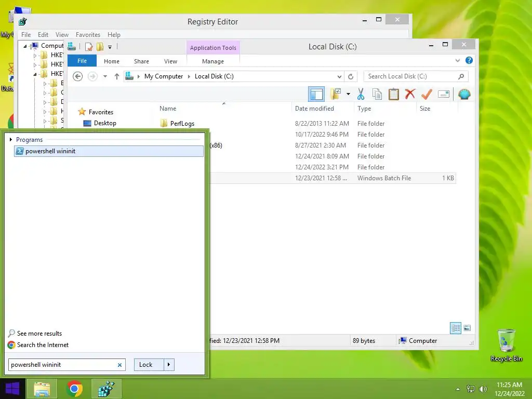Toggle the navigation pane toolbar button

(316, 94)
